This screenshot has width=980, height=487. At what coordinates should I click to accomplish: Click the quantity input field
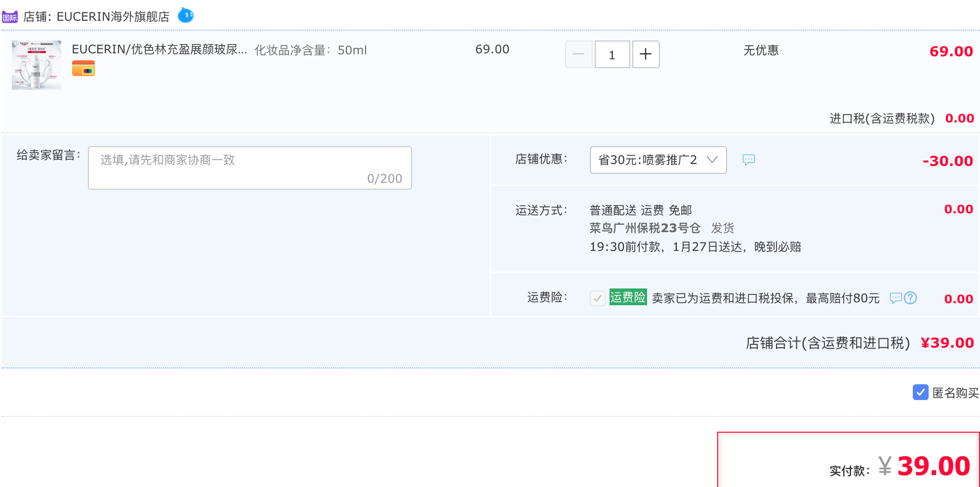pyautogui.click(x=612, y=54)
